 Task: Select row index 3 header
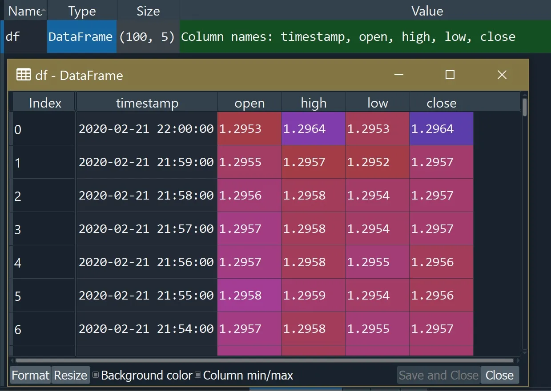coord(43,229)
